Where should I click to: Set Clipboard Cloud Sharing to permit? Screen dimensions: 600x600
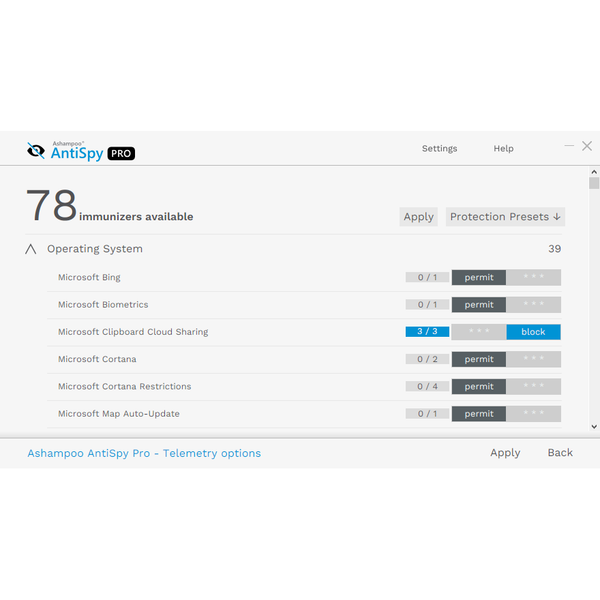(479, 332)
